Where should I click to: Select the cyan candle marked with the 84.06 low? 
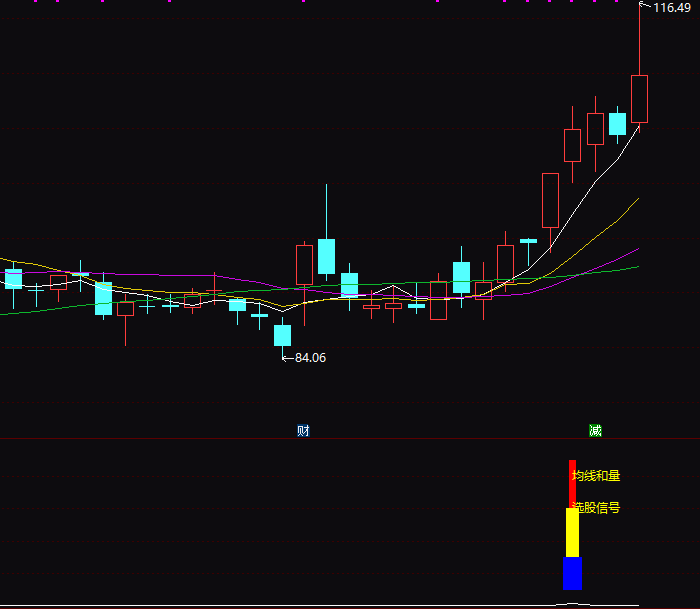click(282, 335)
